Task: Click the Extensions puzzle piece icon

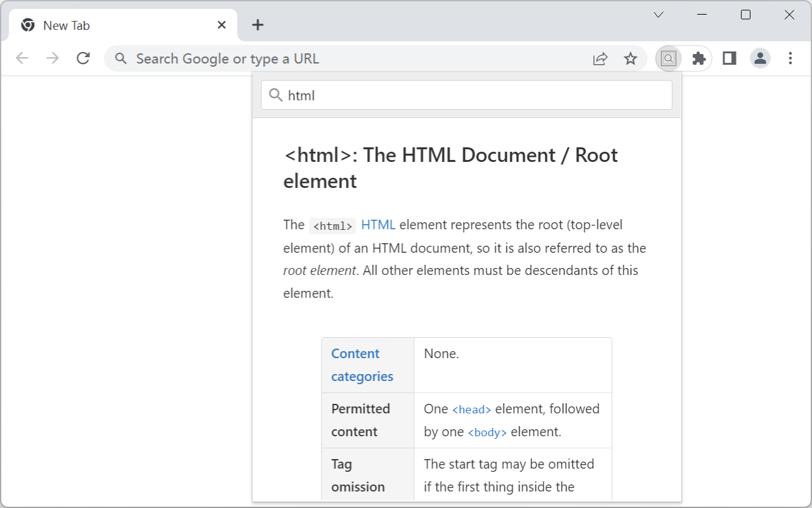Action: [698, 58]
